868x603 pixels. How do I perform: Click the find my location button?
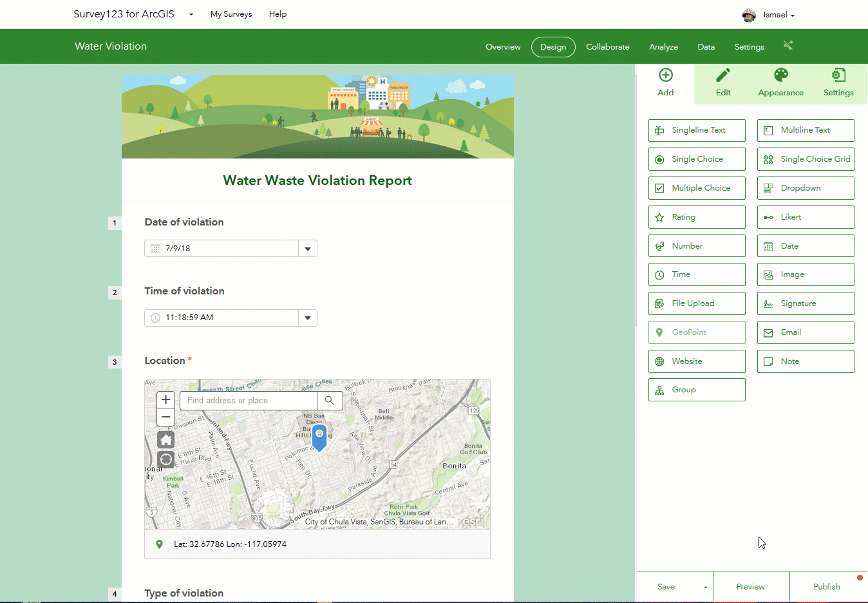166,459
